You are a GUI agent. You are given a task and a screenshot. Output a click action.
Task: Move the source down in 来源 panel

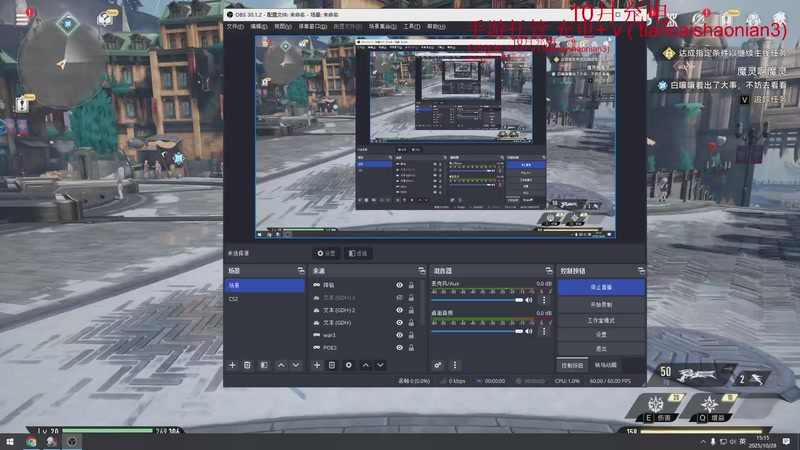point(380,365)
